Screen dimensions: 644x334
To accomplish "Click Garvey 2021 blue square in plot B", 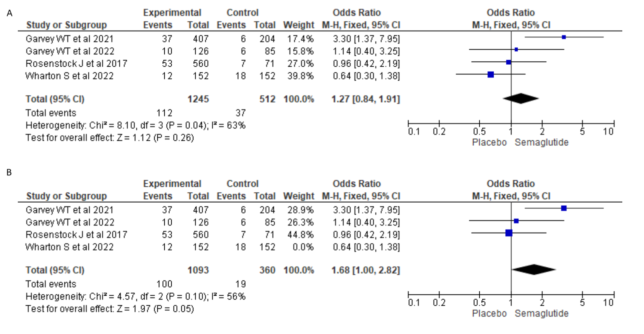I will (x=564, y=208).
